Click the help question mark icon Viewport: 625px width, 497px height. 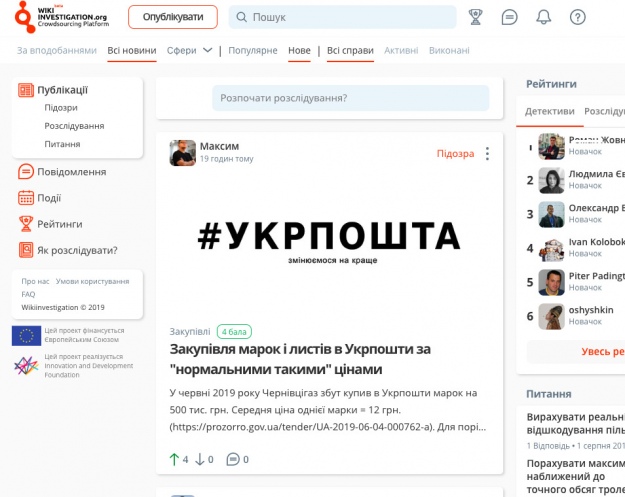tap(578, 17)
